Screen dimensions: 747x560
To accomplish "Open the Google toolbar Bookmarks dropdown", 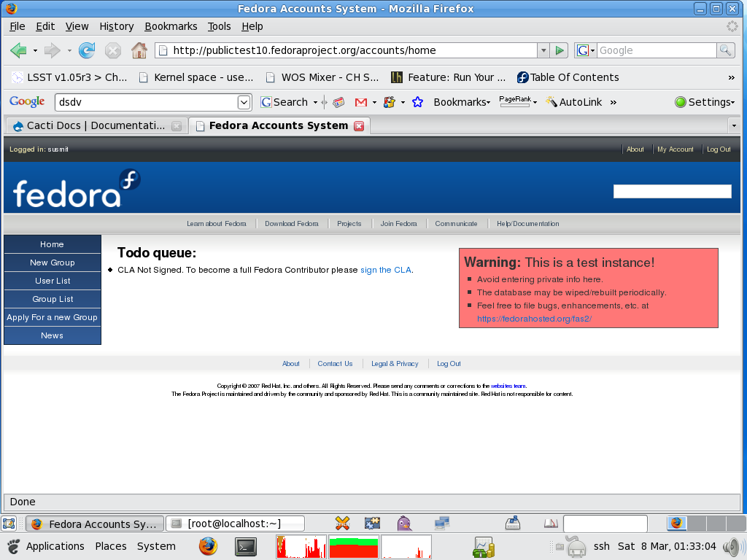I will tap(462, 102).
